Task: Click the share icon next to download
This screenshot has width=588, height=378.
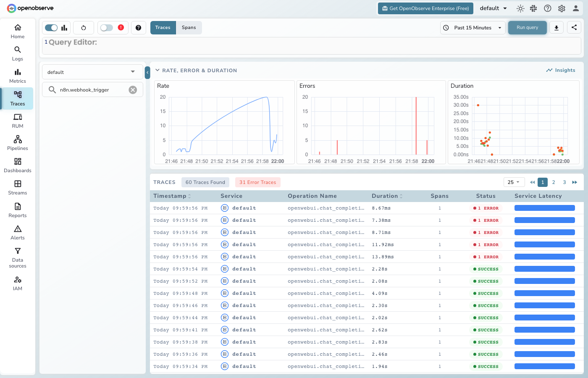Action: tap(574, 27)
